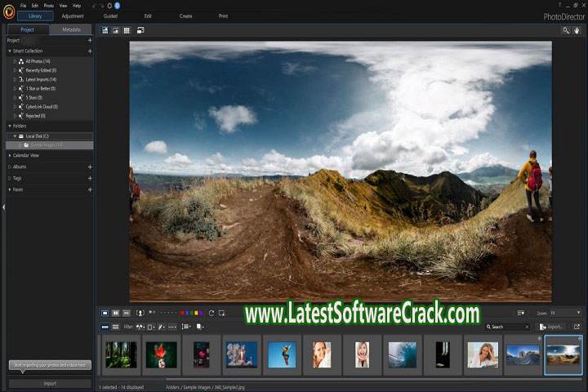
Task: Click the PhotoDirector logo icon
Action: click(x=9, y=12)
